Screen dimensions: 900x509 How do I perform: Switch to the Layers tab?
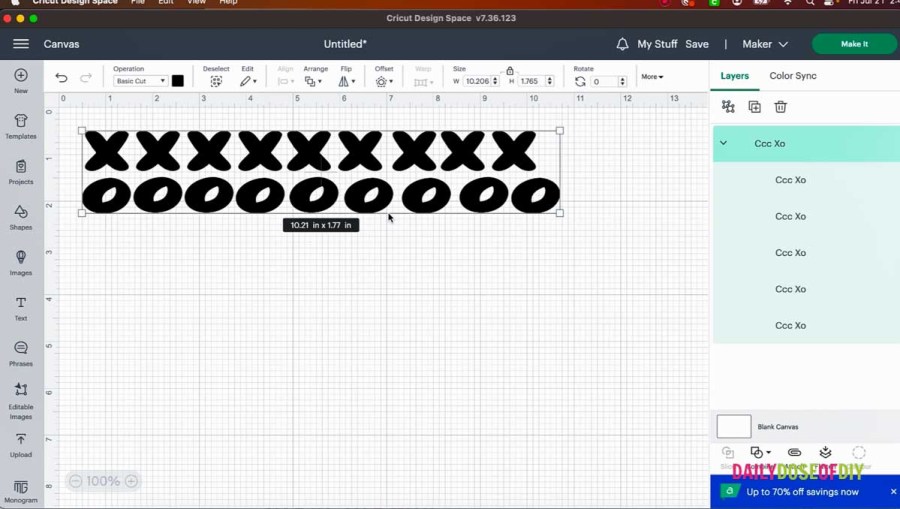click(x=734, y=76)
